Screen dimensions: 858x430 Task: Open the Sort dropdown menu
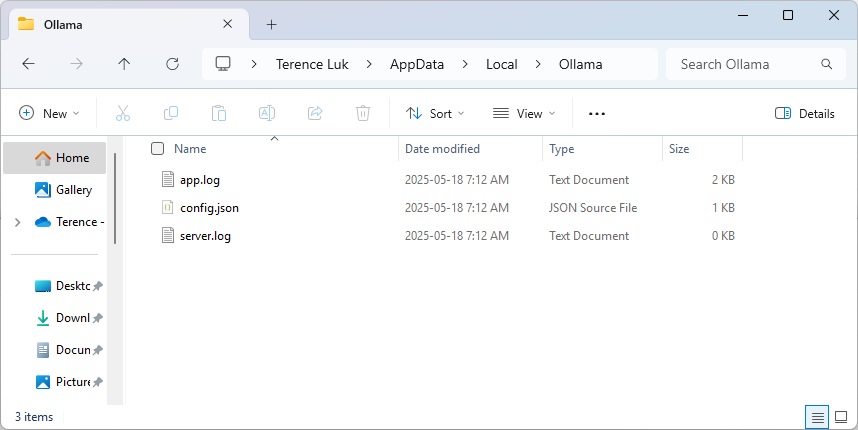(435, 113)
